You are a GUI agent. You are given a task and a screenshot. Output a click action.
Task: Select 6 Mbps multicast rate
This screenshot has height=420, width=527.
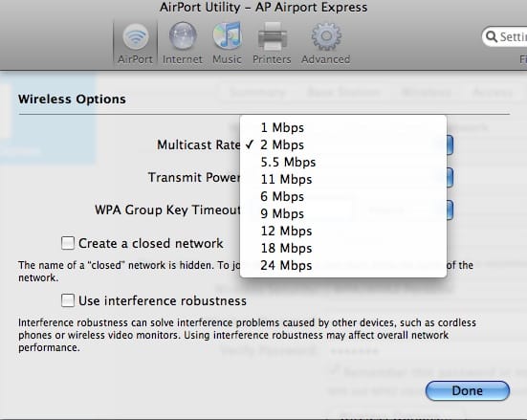(x=343, y=196)
